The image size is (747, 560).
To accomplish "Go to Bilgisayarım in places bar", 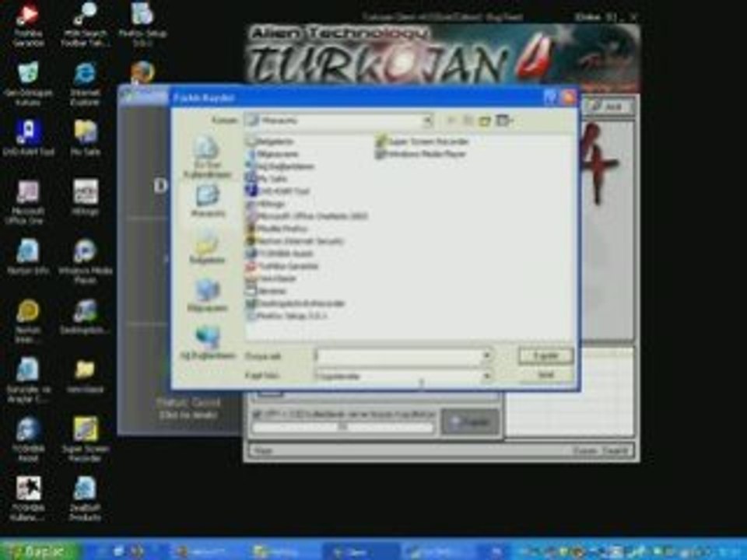I will click(x=207, y=296).
